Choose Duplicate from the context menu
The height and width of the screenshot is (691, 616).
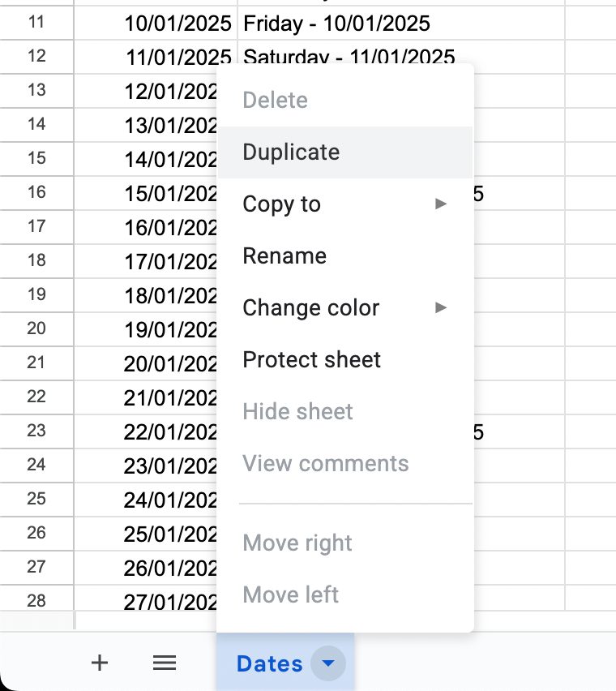[x=291, y=152]
